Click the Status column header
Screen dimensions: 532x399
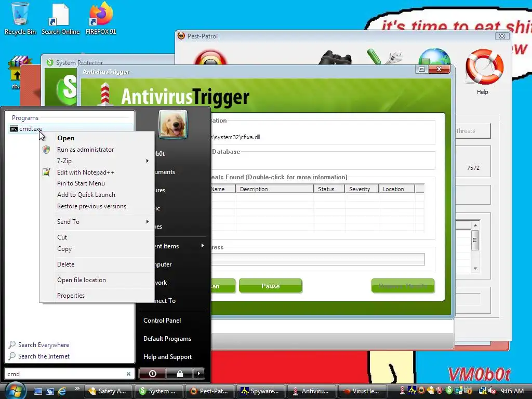click(x=329, y=189)
